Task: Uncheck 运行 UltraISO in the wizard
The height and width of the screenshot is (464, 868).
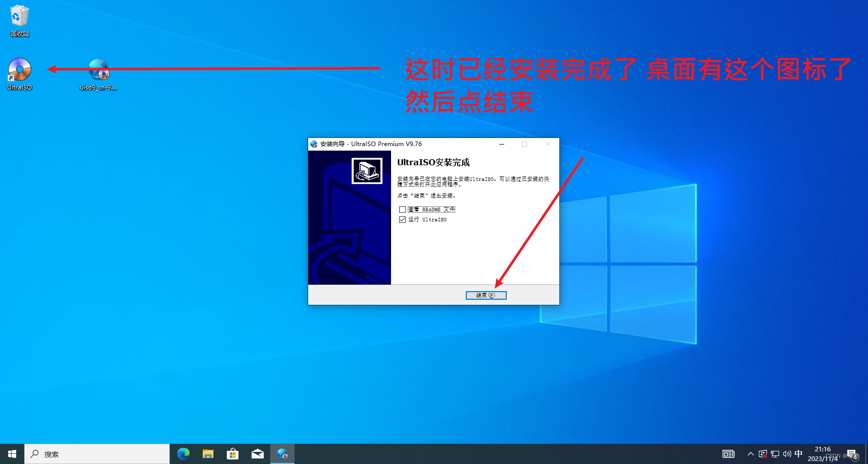Action: click(x=402, y=219)
